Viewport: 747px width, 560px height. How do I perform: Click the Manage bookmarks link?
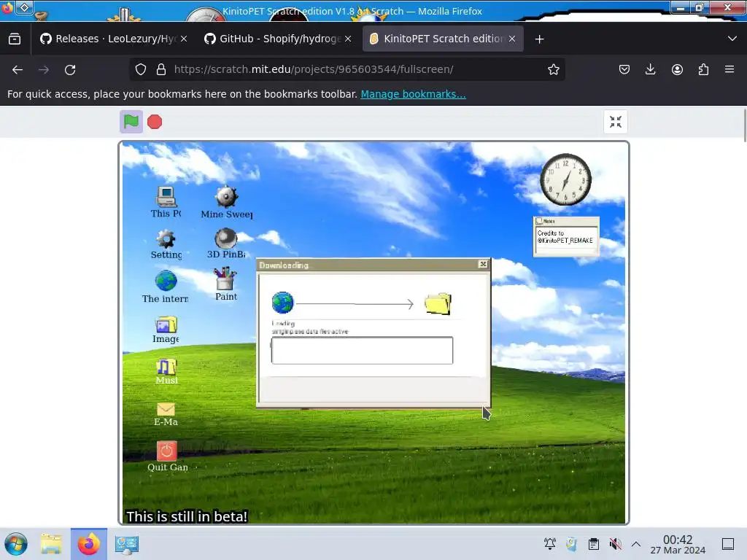(413, 94)
